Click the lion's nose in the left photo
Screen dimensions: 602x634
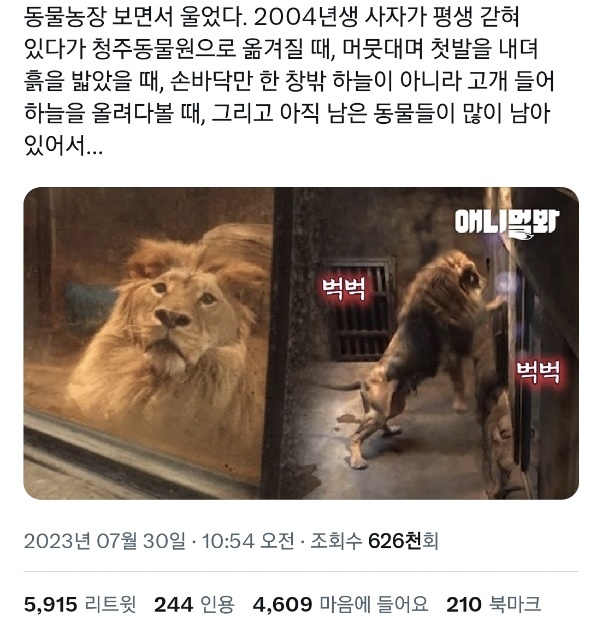click(x=173, y=318)
